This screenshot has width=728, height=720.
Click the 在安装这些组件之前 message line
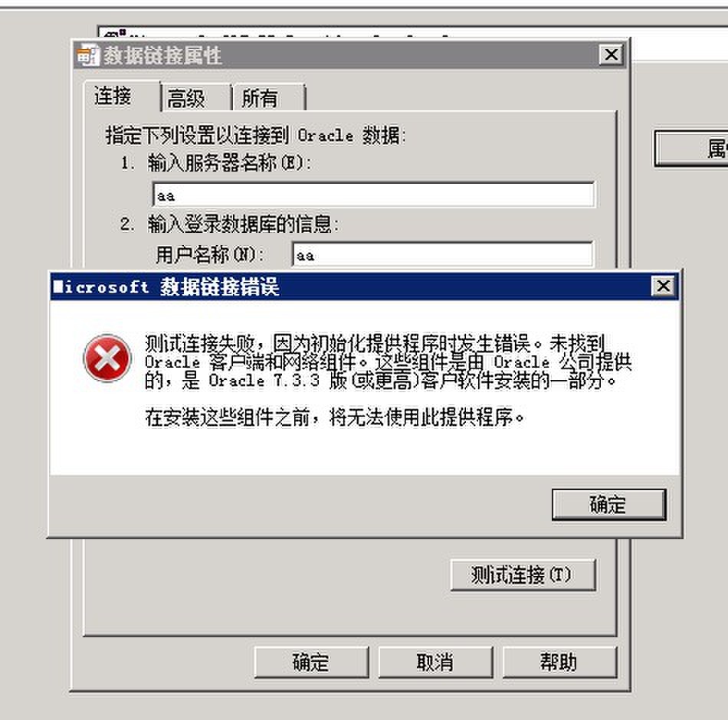tap(334, 417)
